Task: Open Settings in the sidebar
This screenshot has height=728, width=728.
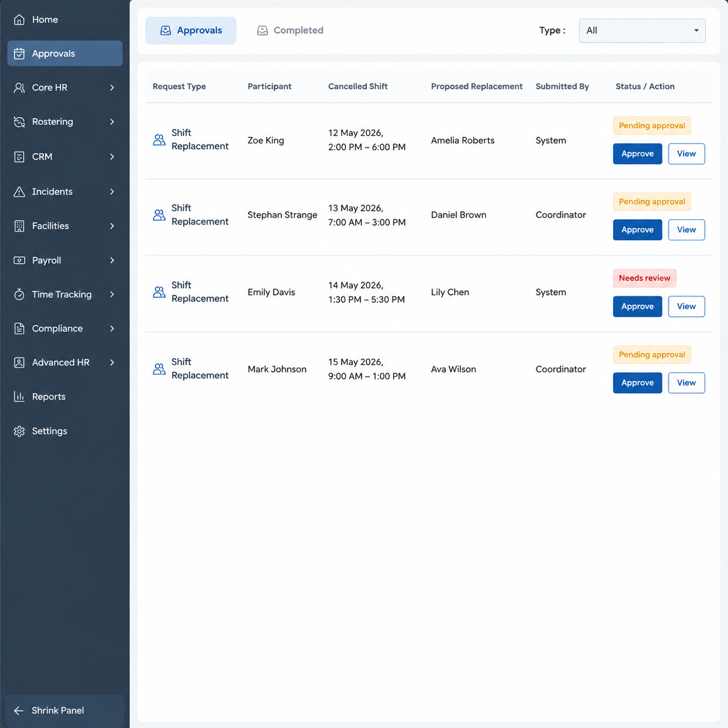Action: (x=64, y=431)
